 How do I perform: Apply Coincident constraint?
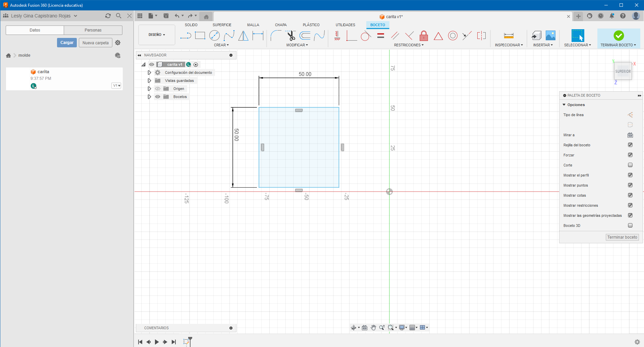351,36
